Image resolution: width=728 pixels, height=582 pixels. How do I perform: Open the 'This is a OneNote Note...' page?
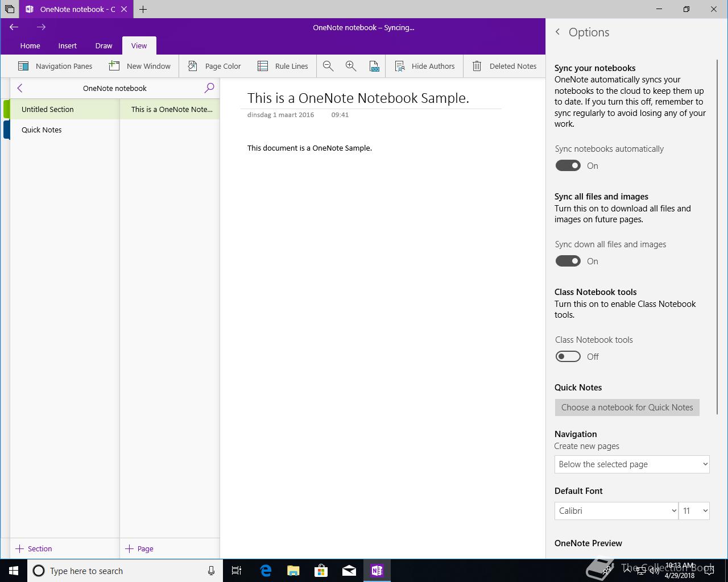pyautogui.click(x=169, y=109)
